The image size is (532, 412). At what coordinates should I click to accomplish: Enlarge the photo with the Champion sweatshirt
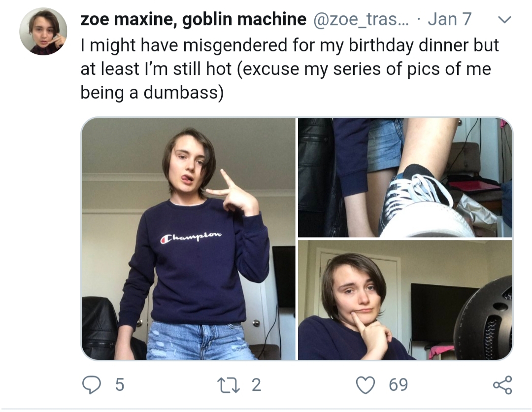[x=189, y=239]
